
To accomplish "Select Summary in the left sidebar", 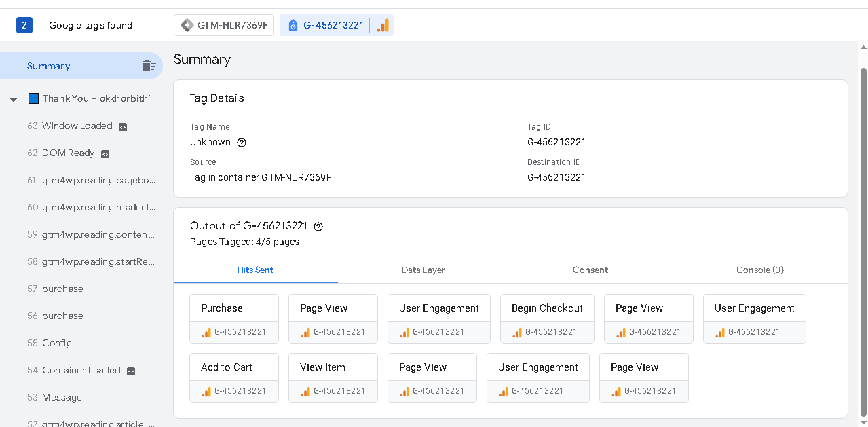I will pyautogui.click(x=49, y=66).
